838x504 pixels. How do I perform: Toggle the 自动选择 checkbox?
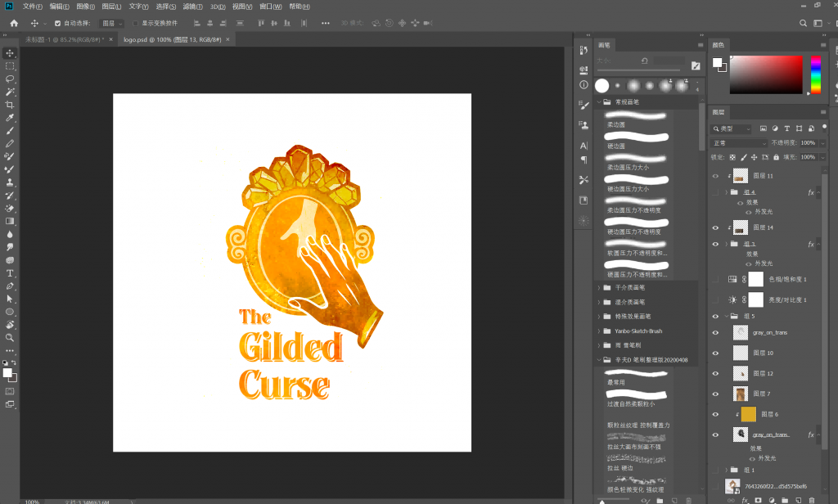pyautogui.click(x=58, y=23)
